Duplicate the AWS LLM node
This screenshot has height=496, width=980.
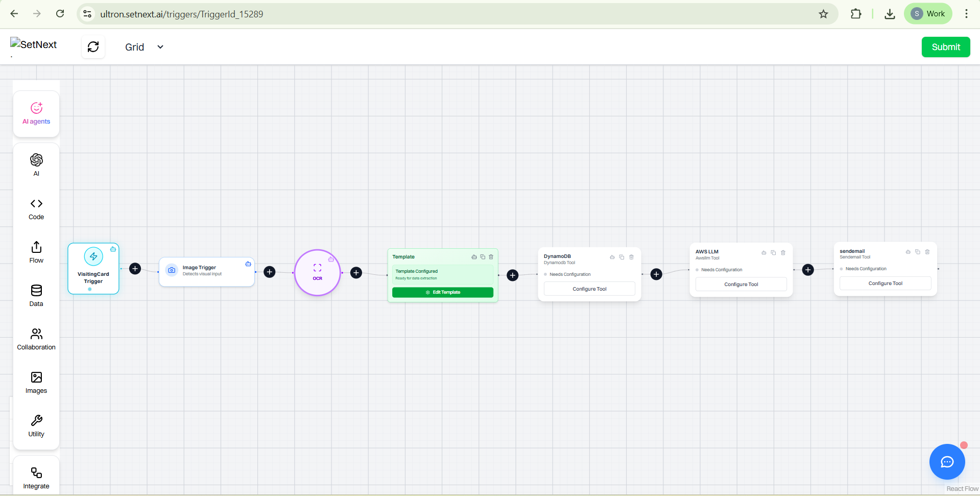pyautogui.click(x=773, y=252)
